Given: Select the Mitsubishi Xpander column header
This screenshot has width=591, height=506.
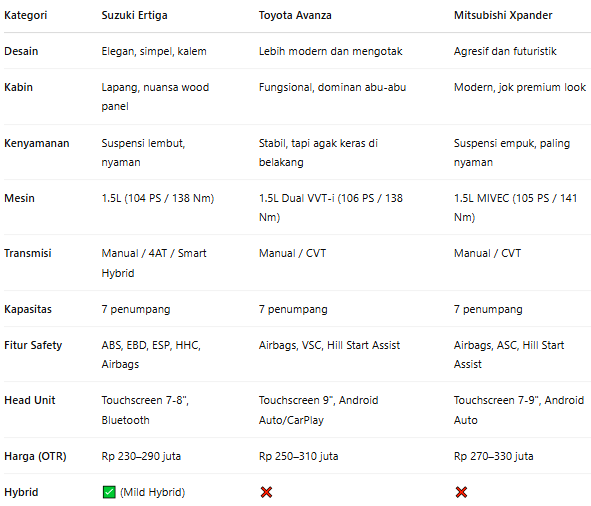Looking at the screenshot, I should click(x=503, y=15).
